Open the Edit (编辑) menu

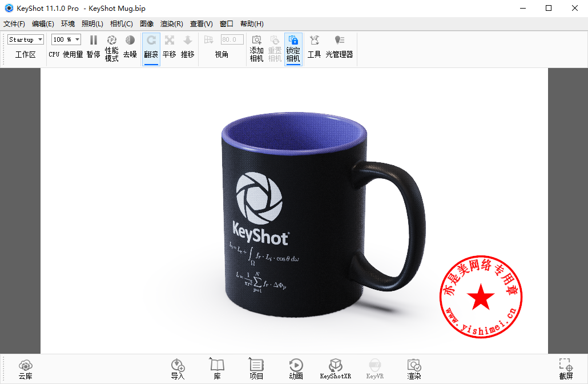(x=43, y=23)
